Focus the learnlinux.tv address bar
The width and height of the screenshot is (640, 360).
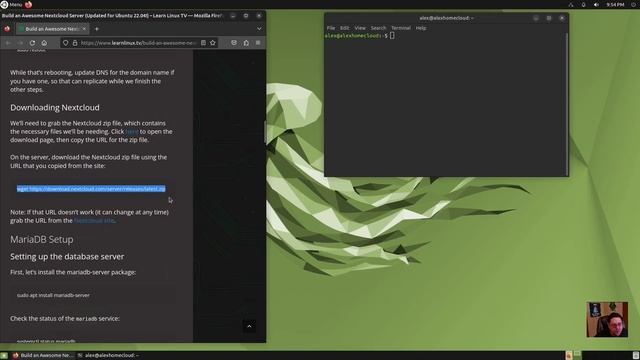point(138,43)
